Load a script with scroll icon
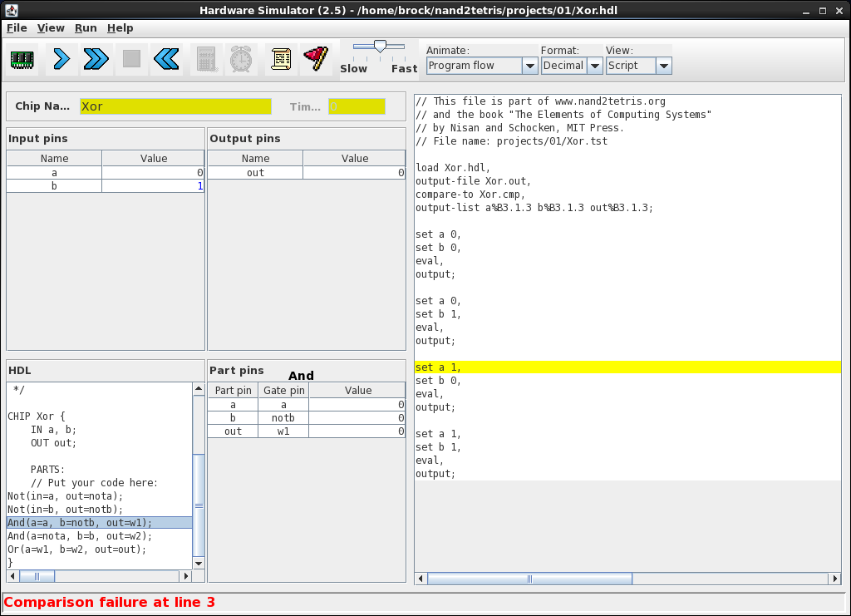Viewport: 851px width, 616px height. click(281, 59)
